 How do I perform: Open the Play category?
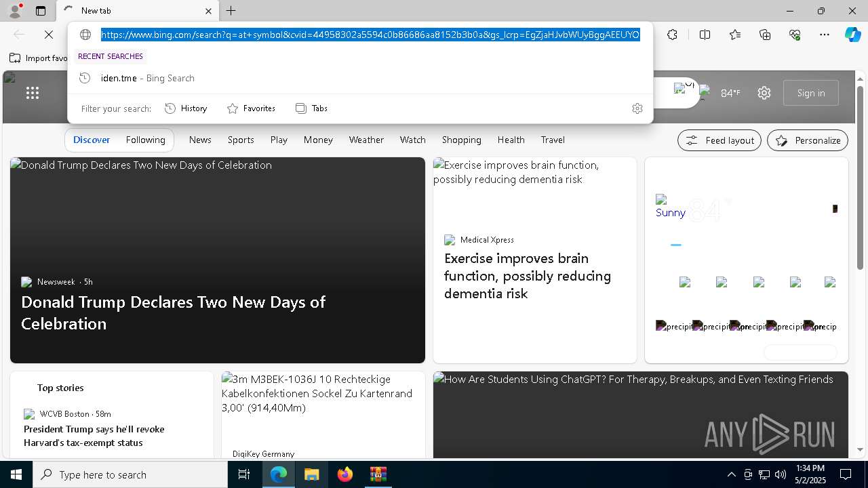pos(279,140)
